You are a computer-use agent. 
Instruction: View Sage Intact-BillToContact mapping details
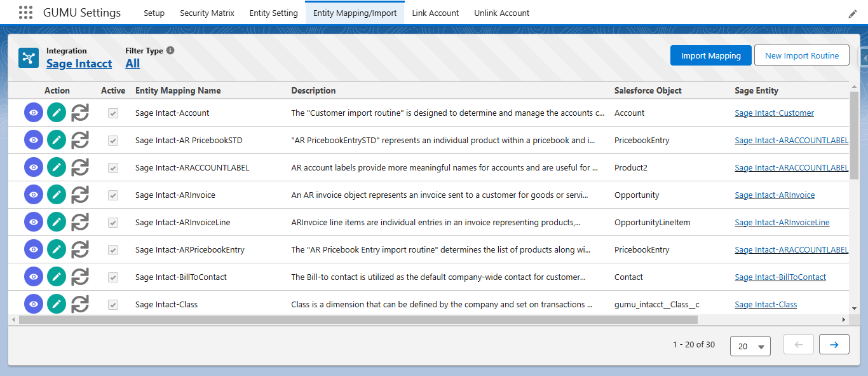tap(34, 277)
